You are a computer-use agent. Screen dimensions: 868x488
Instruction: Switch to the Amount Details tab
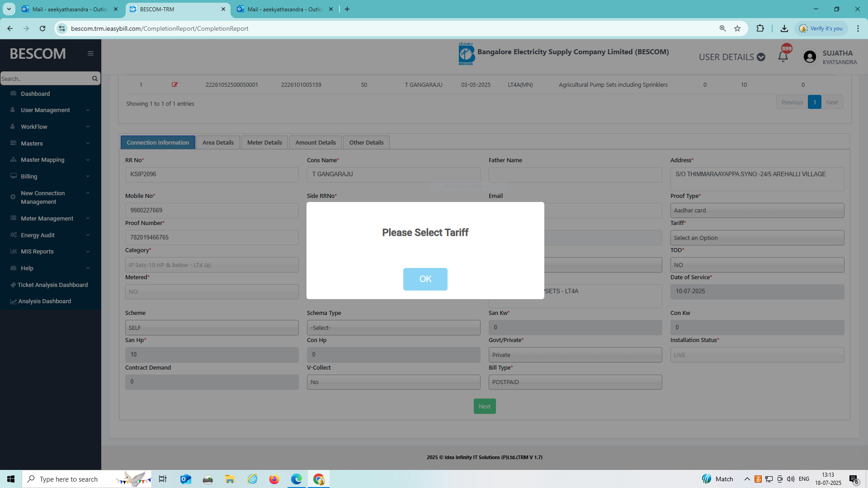(316, 142)
